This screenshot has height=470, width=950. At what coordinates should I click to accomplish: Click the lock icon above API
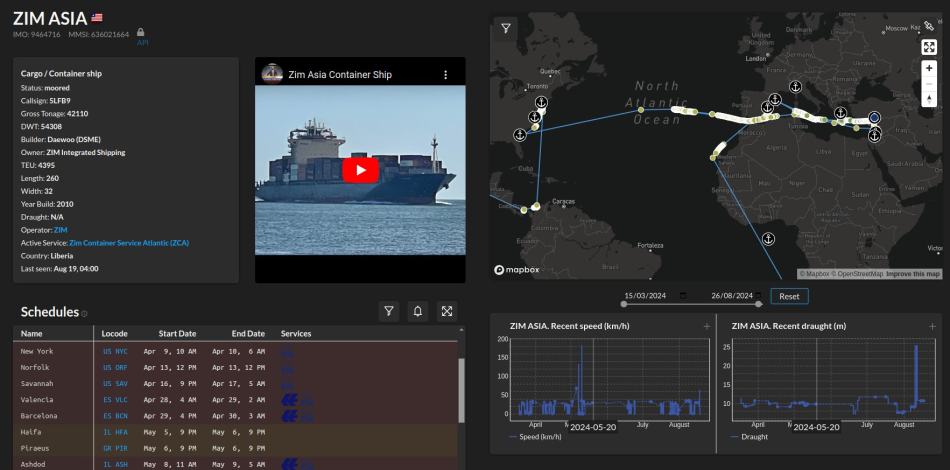141,32
